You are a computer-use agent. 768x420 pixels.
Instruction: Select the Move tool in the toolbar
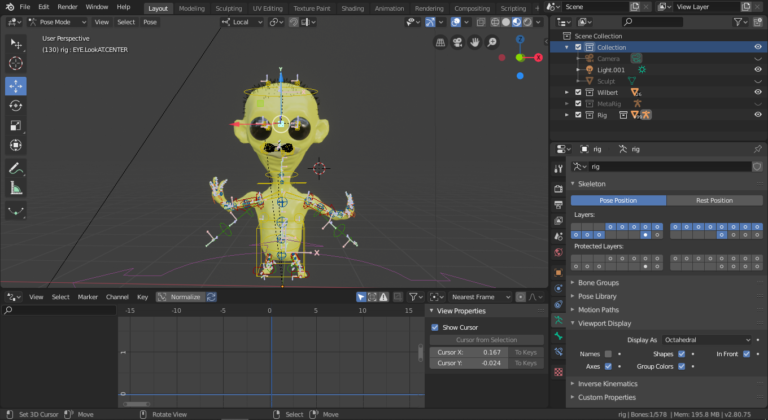(x=16, y=85)
